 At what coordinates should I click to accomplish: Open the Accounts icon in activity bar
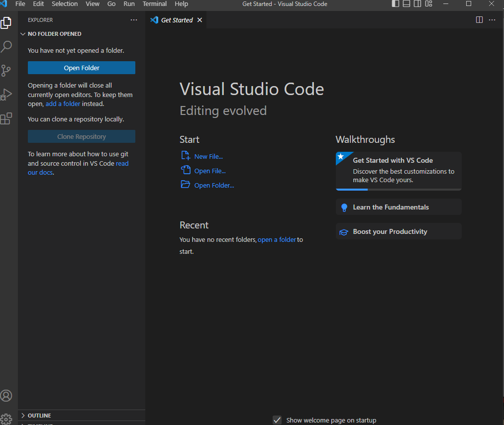[6, 396]
